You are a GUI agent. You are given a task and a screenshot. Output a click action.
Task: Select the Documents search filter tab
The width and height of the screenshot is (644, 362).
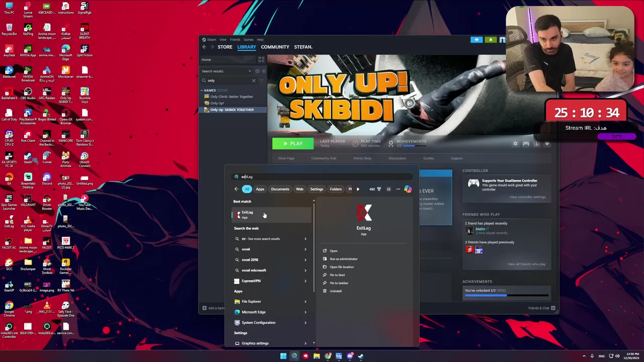tap(280, 189)
